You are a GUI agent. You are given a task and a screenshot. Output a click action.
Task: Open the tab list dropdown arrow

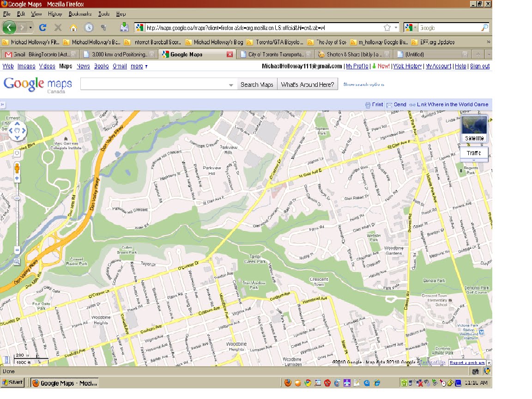coord(489,54)
